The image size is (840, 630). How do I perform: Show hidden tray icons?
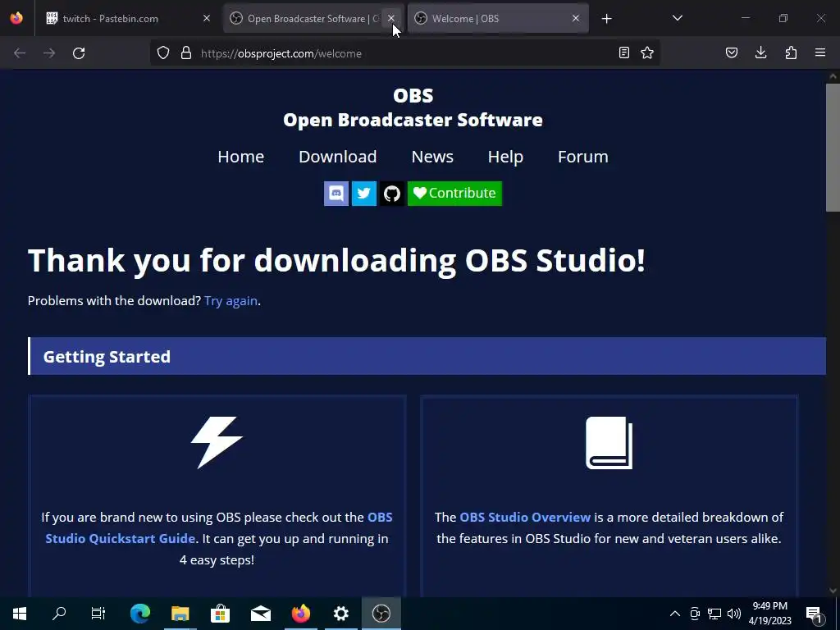(x=675, y=614)
